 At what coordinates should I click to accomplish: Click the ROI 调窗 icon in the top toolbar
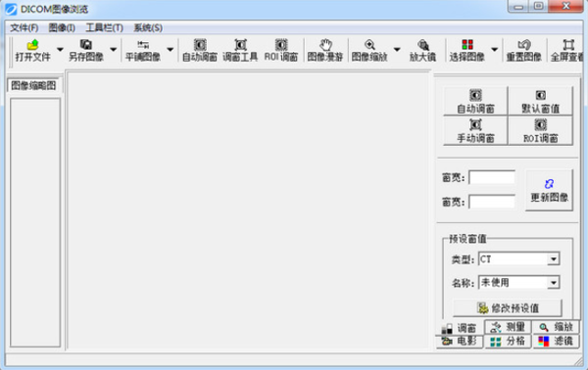click(281, 50)
